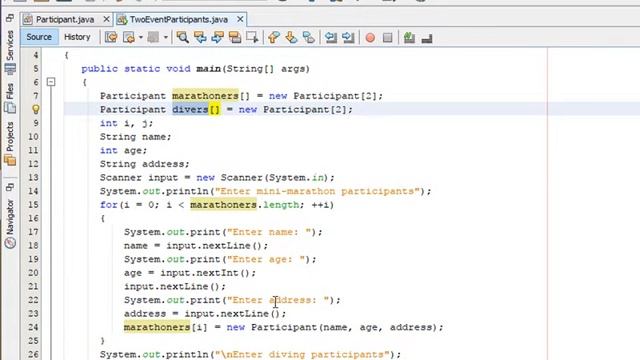Click Shift Line Left icon
Image resolution: width=640 pixels, height=360 pixels.
[331, 38]
